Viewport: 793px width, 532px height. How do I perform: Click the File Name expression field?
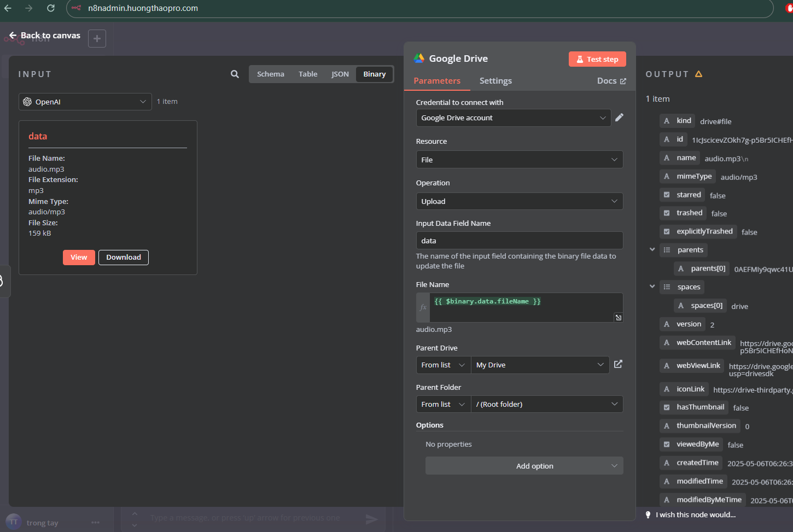tap(526, 307)
